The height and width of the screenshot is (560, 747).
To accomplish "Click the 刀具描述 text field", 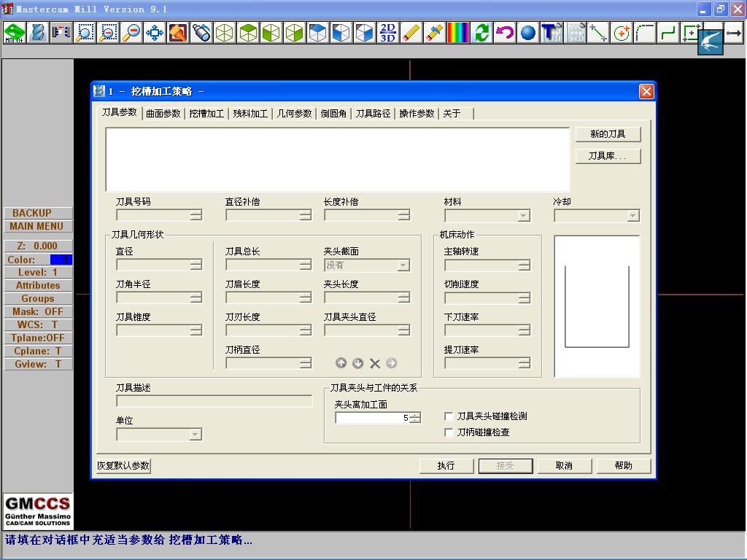I will tap(214, 401).
